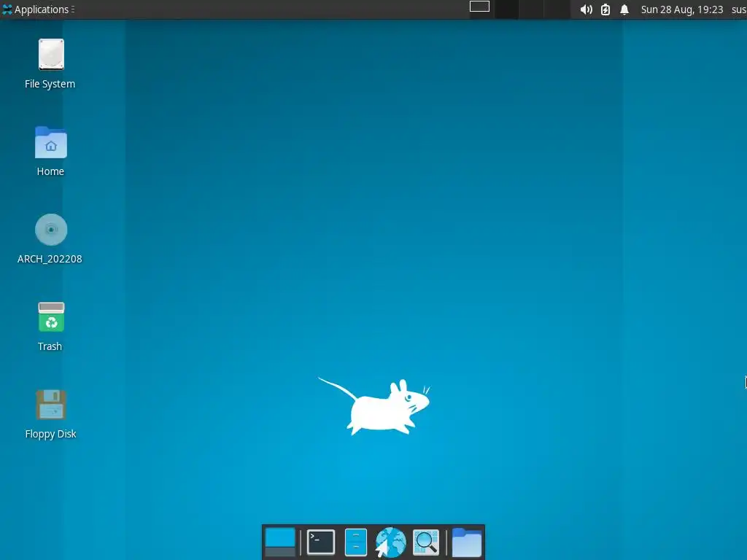Select the ARCH_202208 disc icon

coord(50,239)
